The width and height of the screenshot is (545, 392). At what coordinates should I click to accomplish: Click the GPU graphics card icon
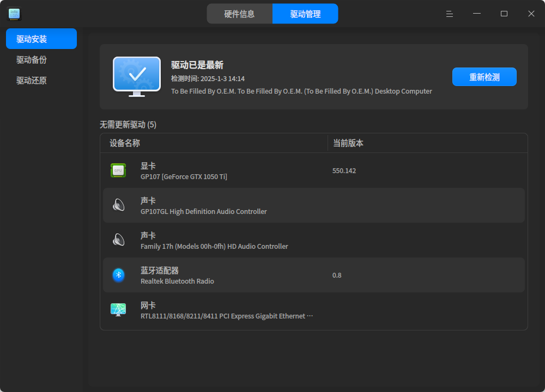(x=118, y=170)
